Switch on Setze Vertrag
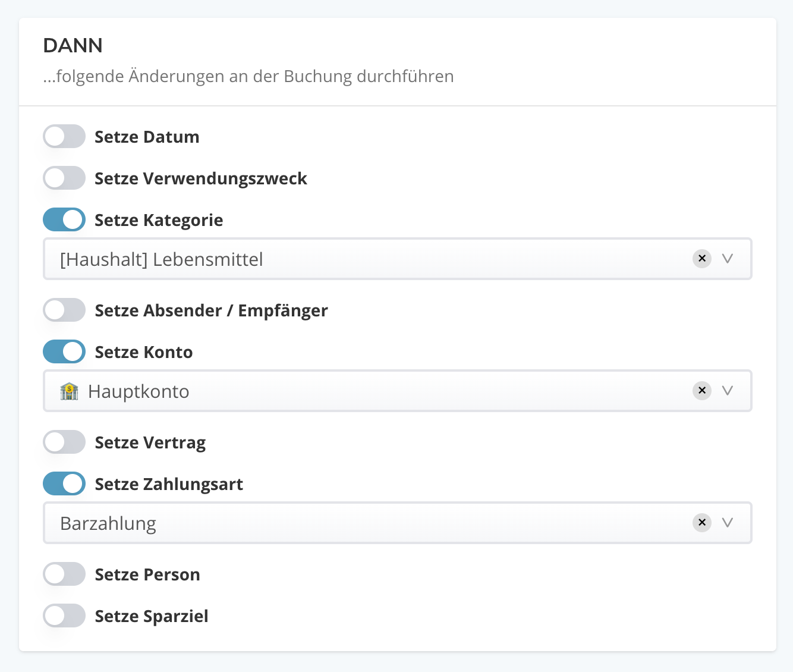The image size is (793, 672). pos(64,442)
